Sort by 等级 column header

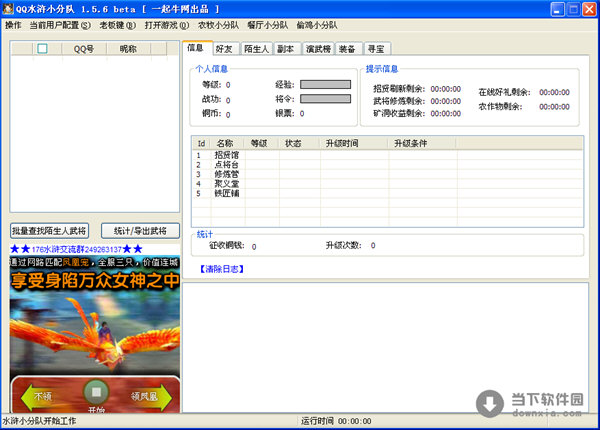[x=262, y=143]
